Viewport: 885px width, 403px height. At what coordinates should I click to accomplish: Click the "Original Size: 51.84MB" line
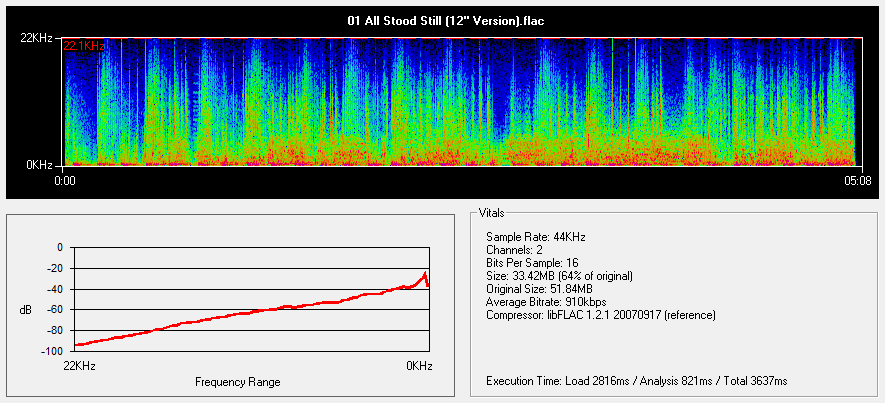coord(539,288)
